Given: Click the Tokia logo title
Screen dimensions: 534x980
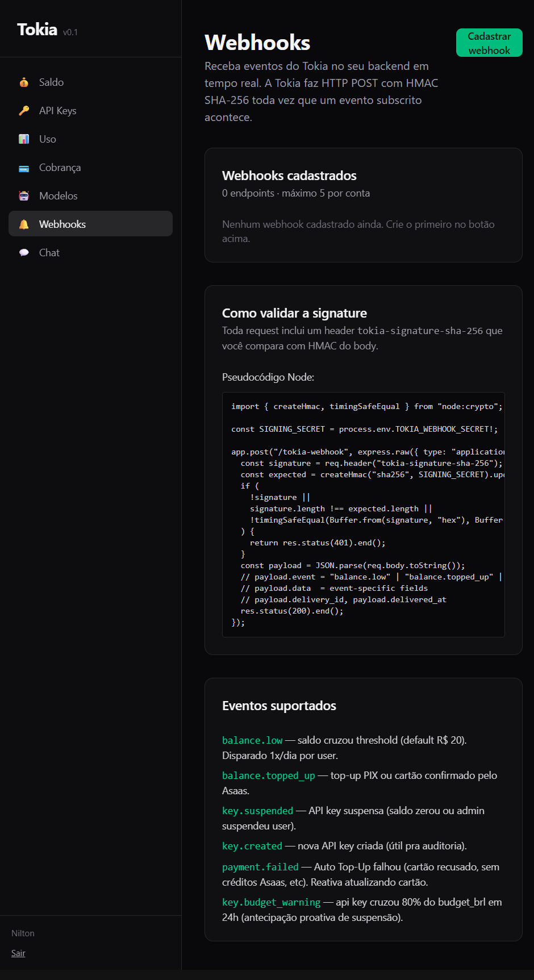Looking at the screenshot, I should point(37,30).
